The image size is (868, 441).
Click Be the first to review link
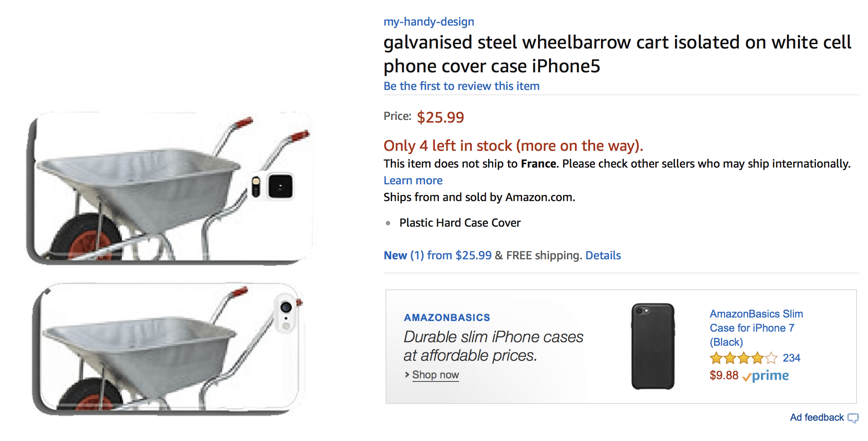point(461,86)
